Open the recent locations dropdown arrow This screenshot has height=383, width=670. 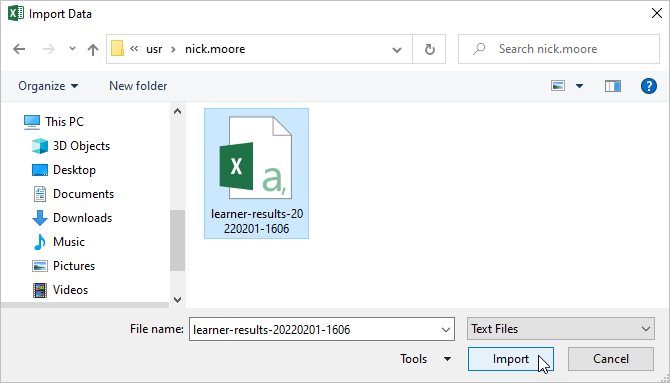(72, 49)
